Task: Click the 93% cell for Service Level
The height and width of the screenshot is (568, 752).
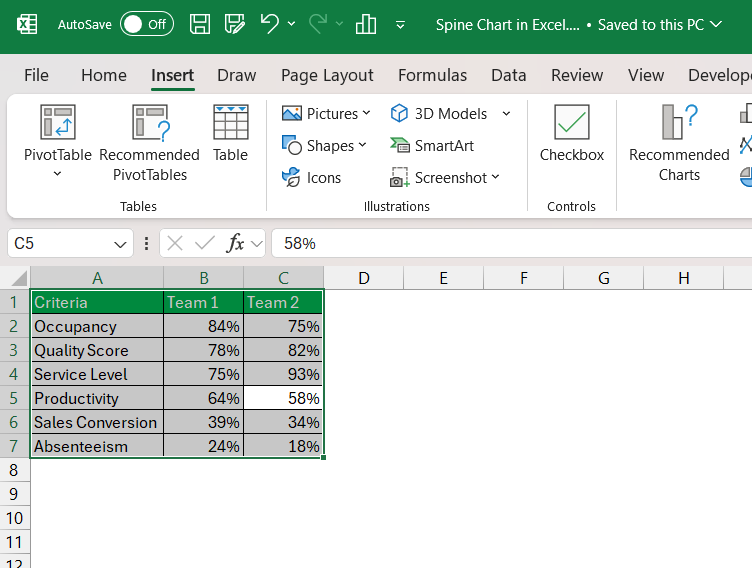Action: tap(283, 374)
